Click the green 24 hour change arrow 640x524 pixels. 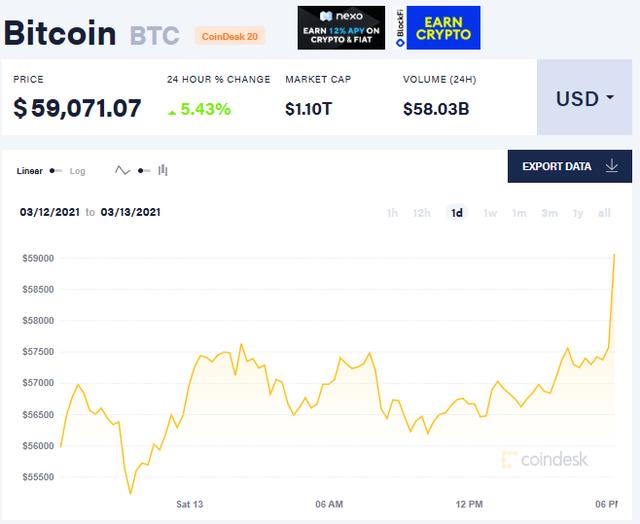tap(172, 112)
